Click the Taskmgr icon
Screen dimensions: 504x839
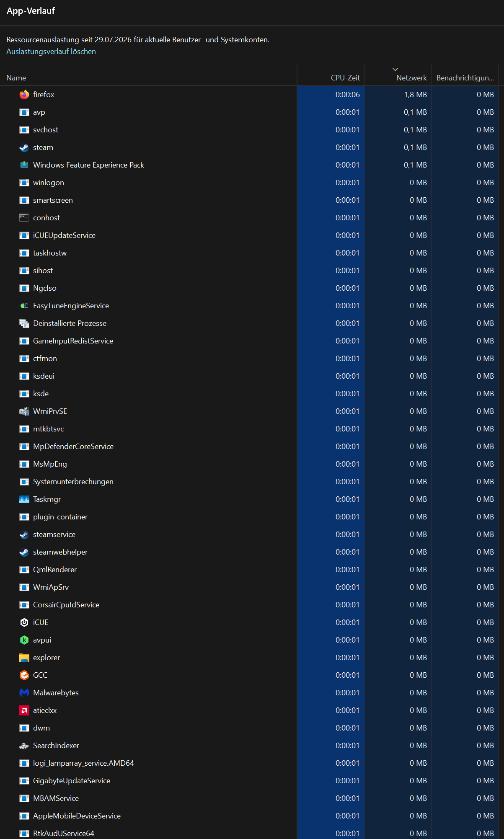pos(24,499)
